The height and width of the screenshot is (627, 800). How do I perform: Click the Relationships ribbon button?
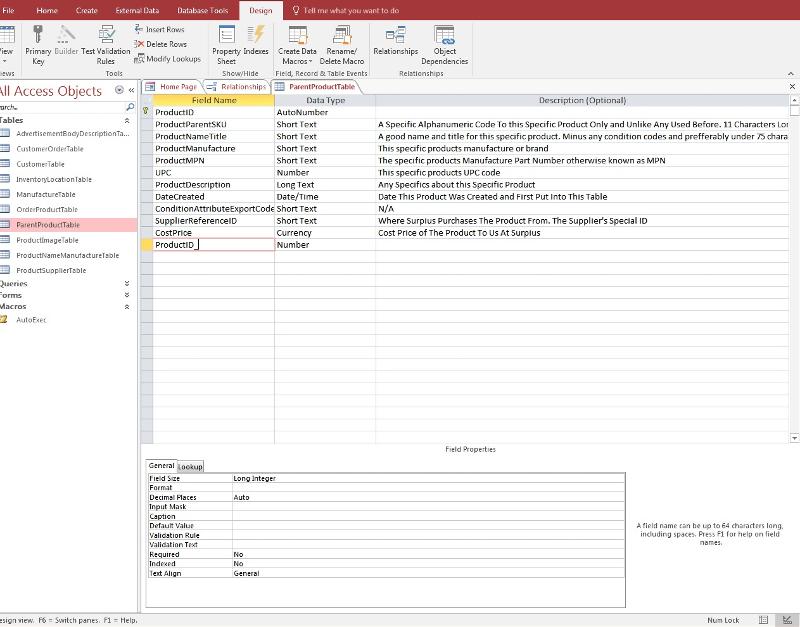(x=395, y=43)
